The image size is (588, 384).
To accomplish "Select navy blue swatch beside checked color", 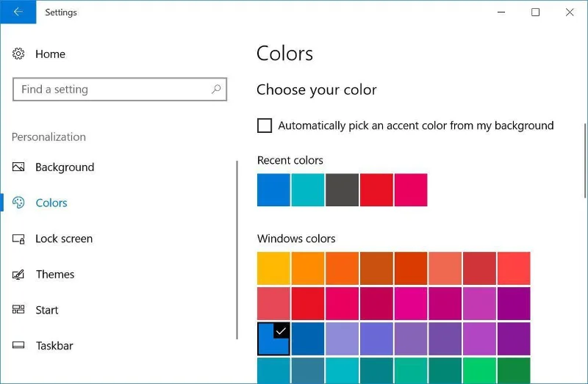I will [x=308, y=338].
